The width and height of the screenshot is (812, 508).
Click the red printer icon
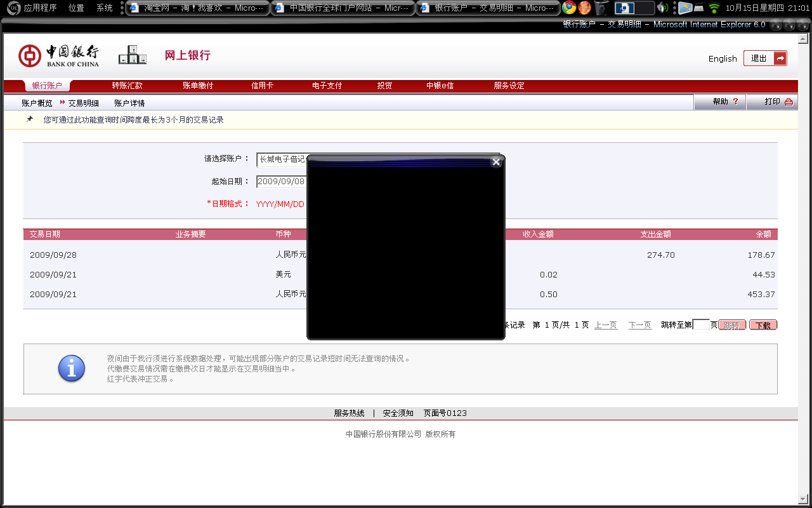[789, 102]
